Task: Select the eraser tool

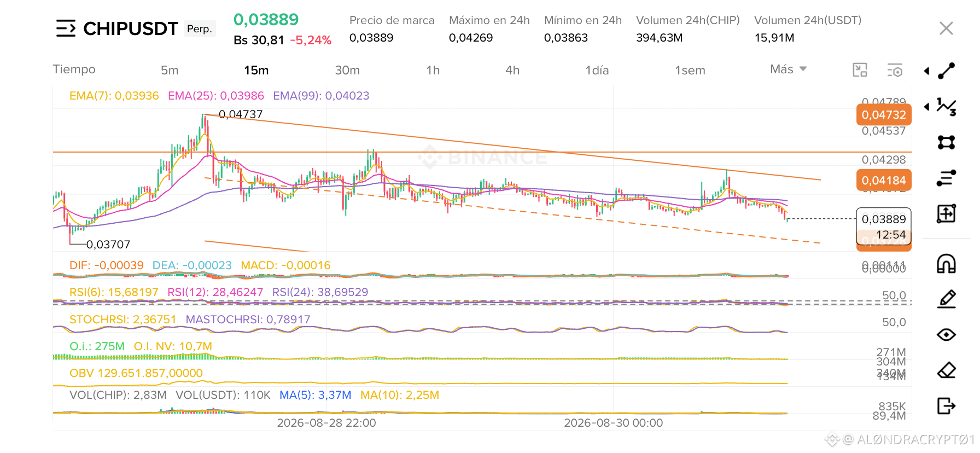Action: pos(947,370)
